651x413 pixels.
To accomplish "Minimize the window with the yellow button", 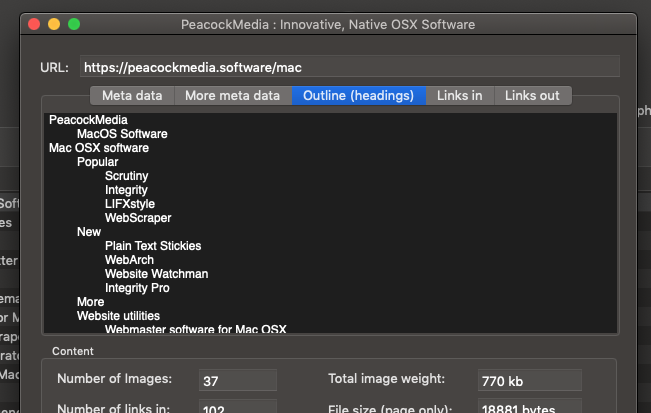I will (53, 23).
